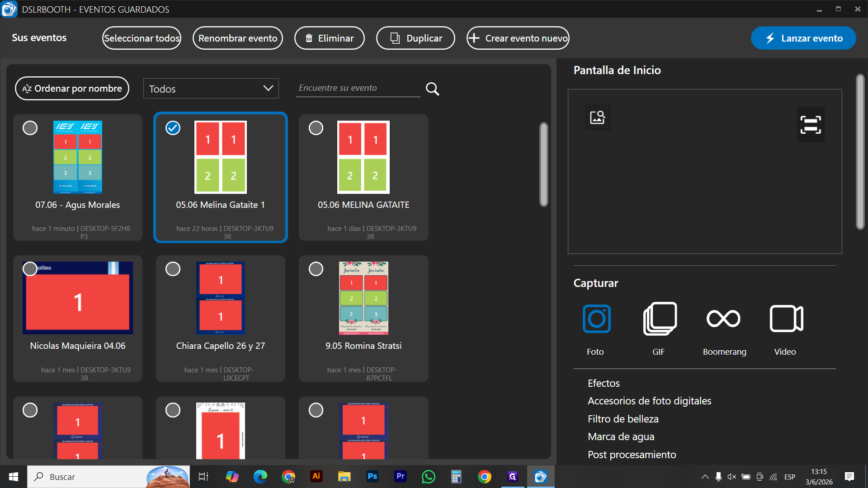Viewport: 868px width, 488px height.
Task: Open Task View on the taskbar
Action: [x=203, y=477]
